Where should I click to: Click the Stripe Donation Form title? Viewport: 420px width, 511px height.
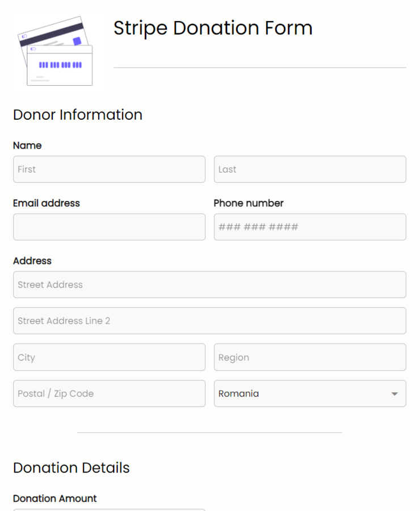pyautogui.click(x=213, y=28)
